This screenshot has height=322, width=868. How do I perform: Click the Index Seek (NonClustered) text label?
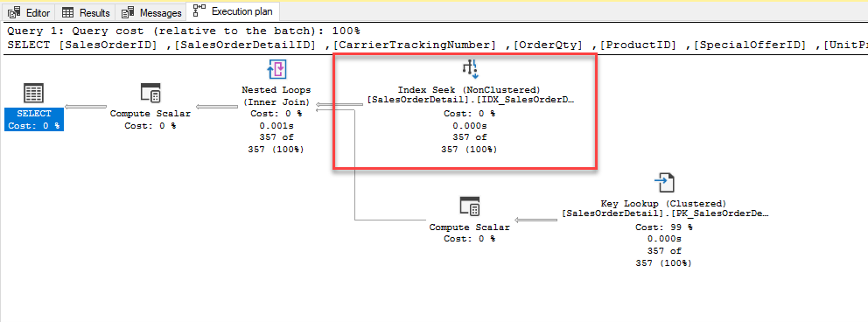(470, 89)
